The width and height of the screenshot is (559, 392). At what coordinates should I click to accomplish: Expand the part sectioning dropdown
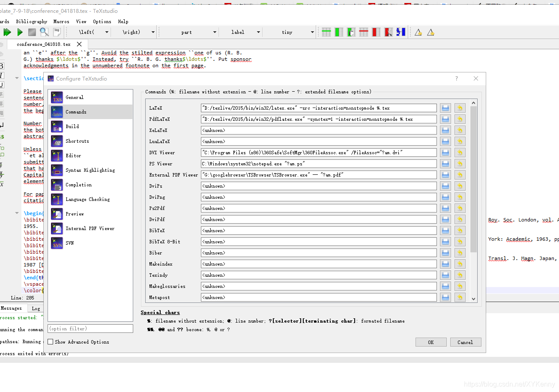[215, 32]
